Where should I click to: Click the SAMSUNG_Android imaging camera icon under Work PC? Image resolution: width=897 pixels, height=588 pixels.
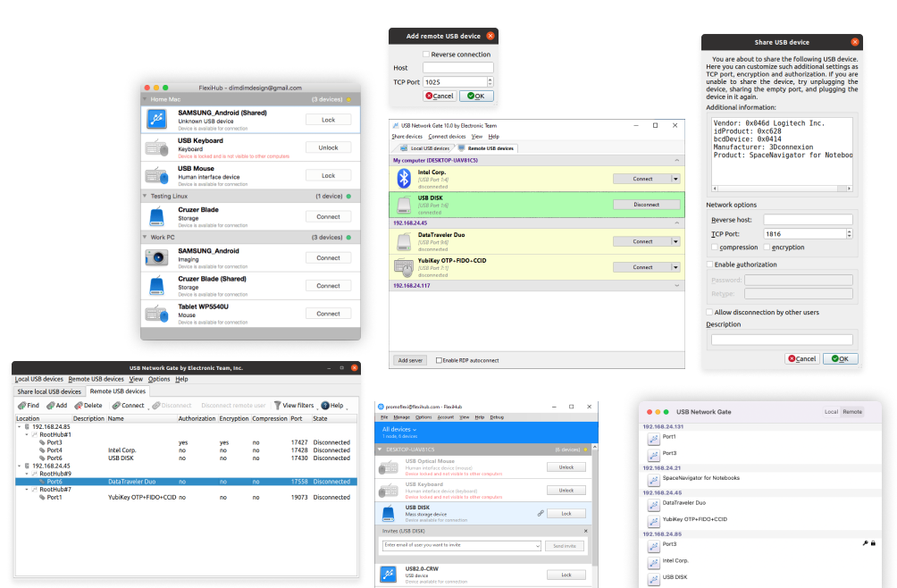tap(156, 258)
